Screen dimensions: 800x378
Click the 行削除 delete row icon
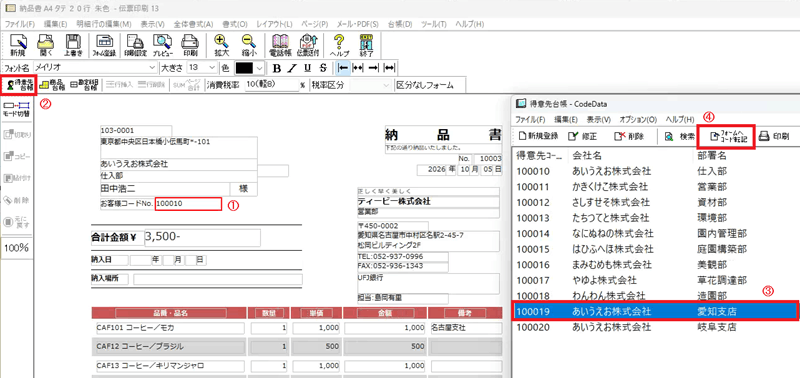(151, 85)
